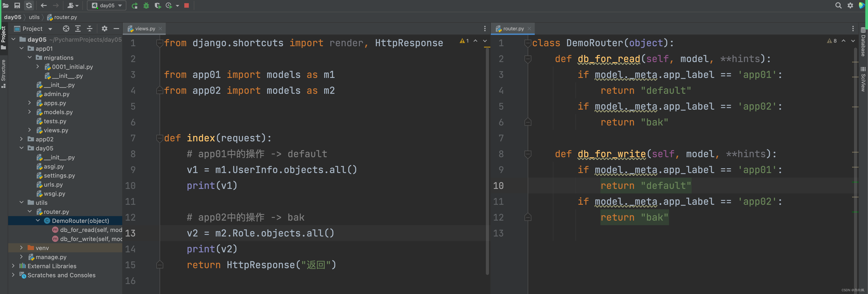Click the Rerun day05 button
The height and width of the screenshot is (294, 868).
pos(134,5)
